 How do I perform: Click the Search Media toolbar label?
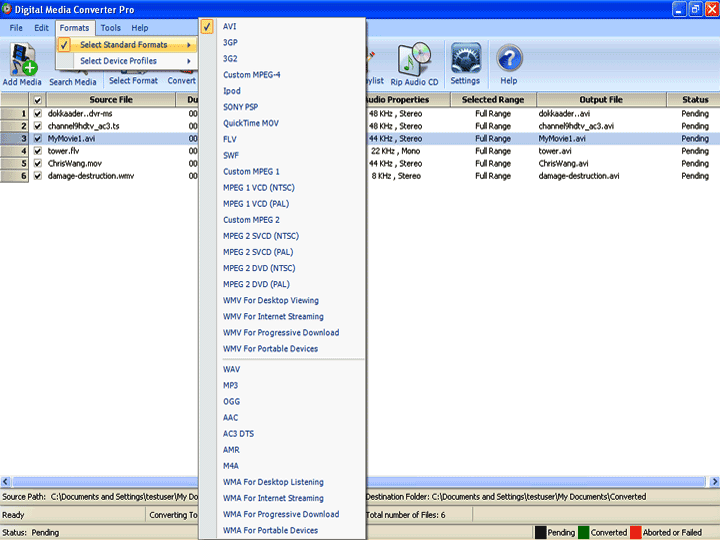point(73,82)
